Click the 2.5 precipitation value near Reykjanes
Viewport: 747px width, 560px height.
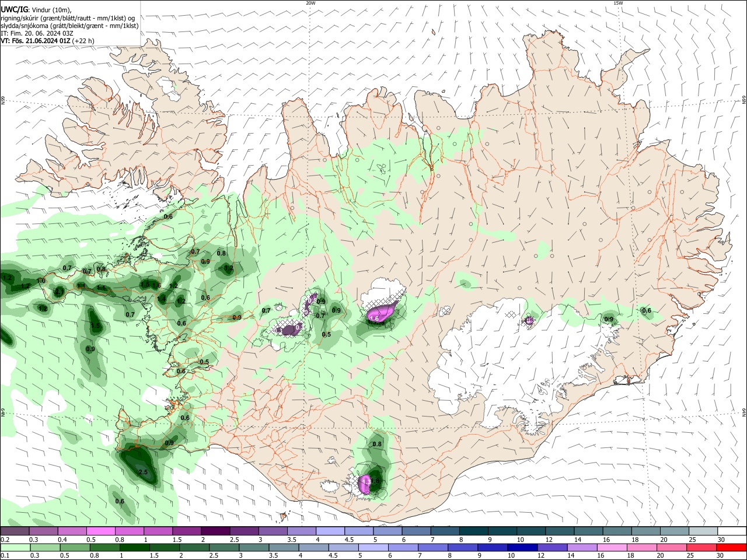coord(143,472)
